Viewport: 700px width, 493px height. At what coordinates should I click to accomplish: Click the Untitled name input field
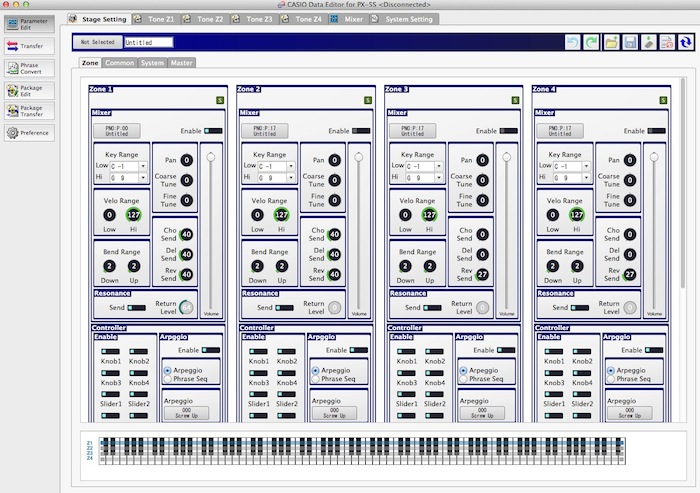[x=148, y=42]
